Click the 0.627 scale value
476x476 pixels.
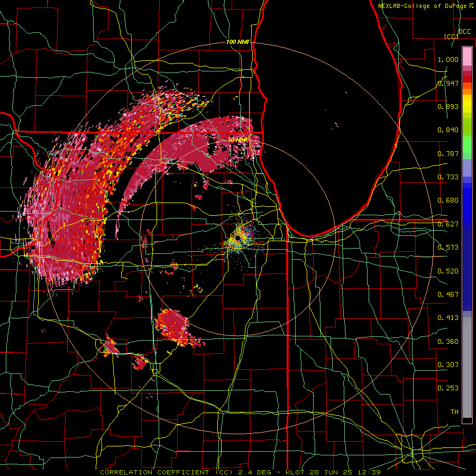click(x=448, y=224)
